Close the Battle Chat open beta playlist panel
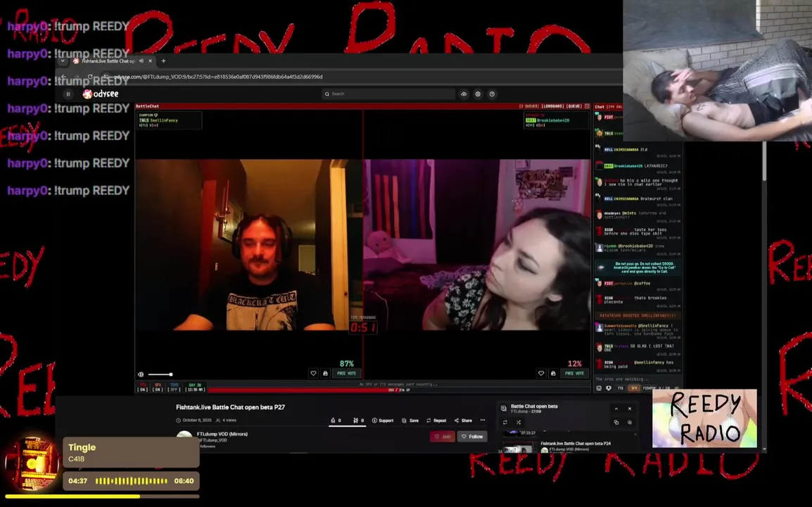Image resolution: width=812 pixels, height=507 pixels. click(630, 408)
